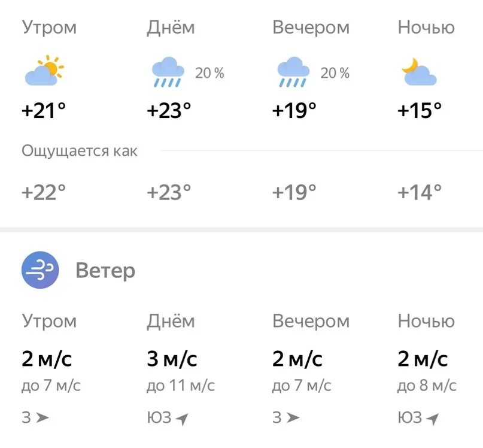This screenshot has height=448, width=483.
Task: Tap the west wind arrow under Вечером
Action: coord(293,418)
